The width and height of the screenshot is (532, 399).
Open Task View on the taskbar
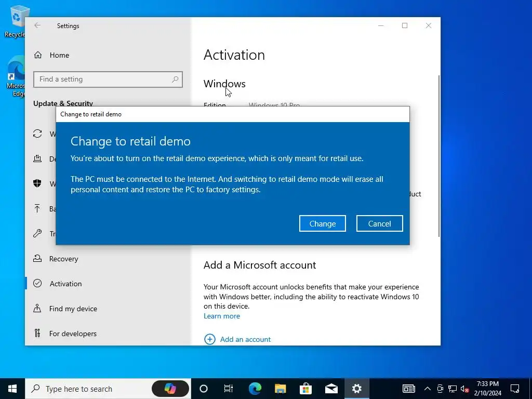(229, 389)
